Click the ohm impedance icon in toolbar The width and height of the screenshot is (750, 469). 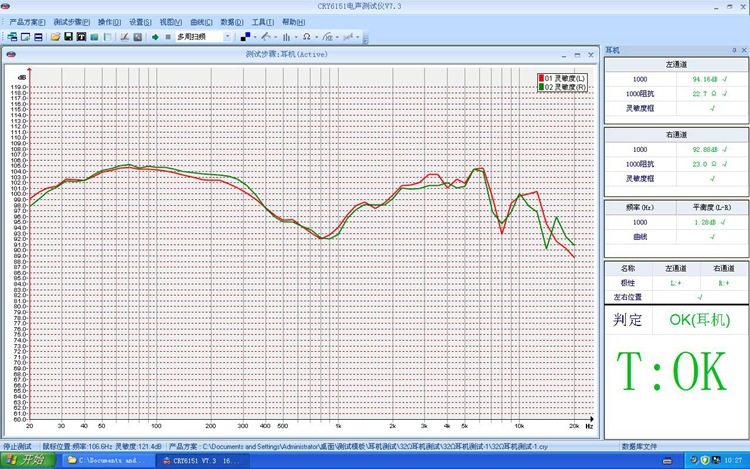[306, 37]
